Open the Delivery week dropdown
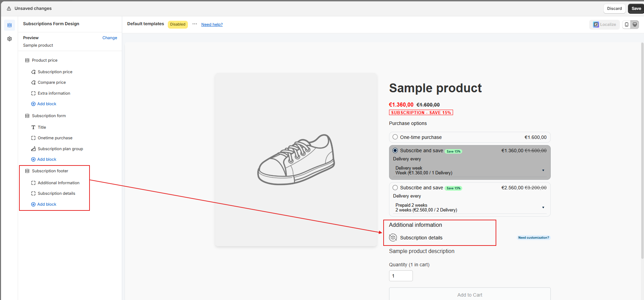The width and height of the screenshot is (644, 300). [470, 170]
